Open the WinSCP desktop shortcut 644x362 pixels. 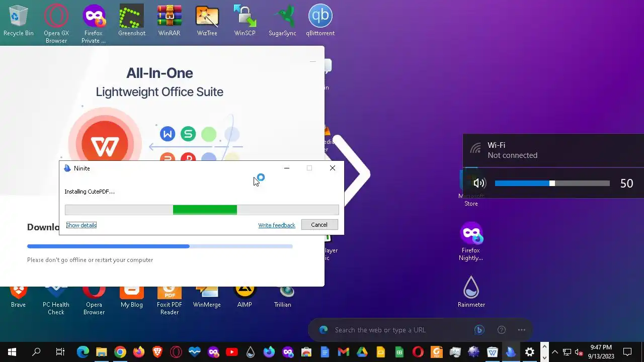[245, 20]
